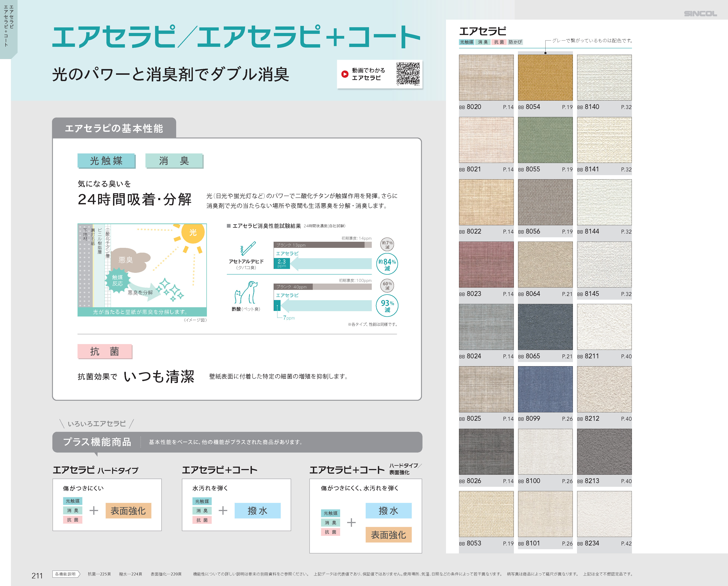This screenshot has height=586, width=728.
Task: Select dark gray swatch BB 8213
Action: [x=604, y=452]
